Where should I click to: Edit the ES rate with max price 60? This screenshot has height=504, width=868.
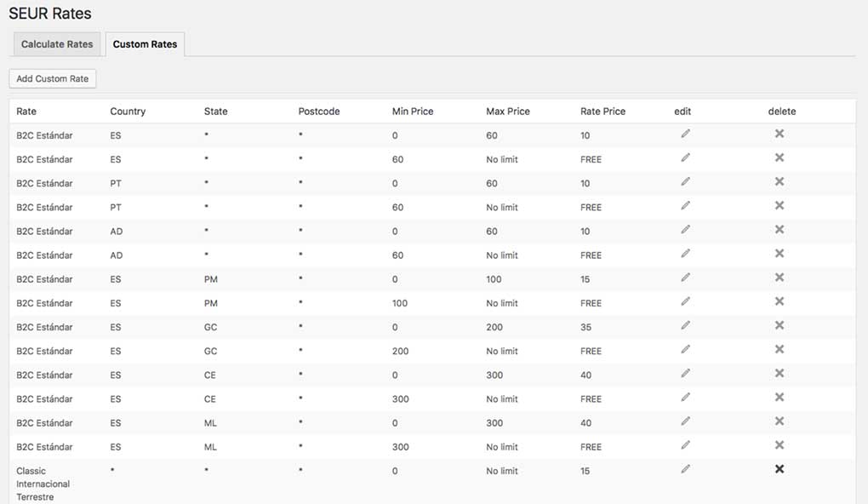pos(685,134)
